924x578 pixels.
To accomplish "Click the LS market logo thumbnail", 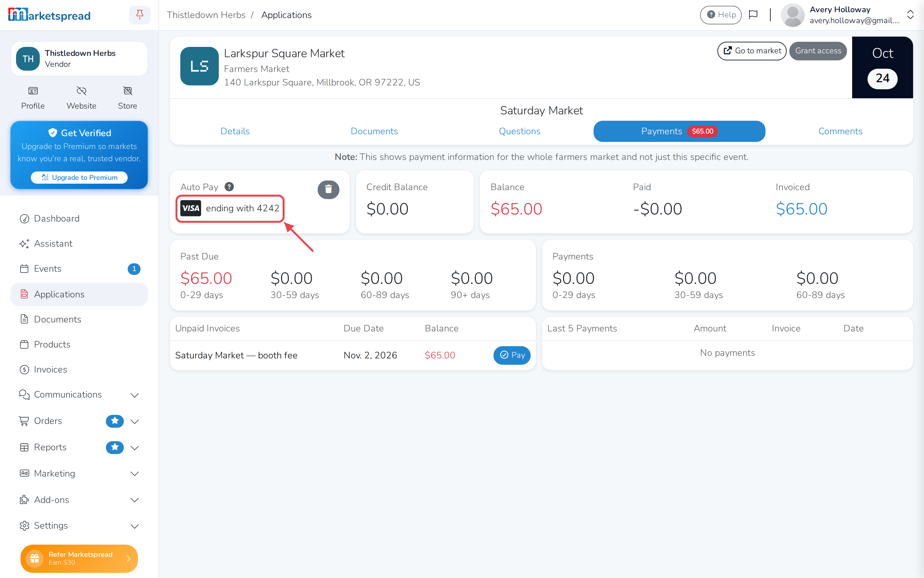I will (x=199, y=66).
